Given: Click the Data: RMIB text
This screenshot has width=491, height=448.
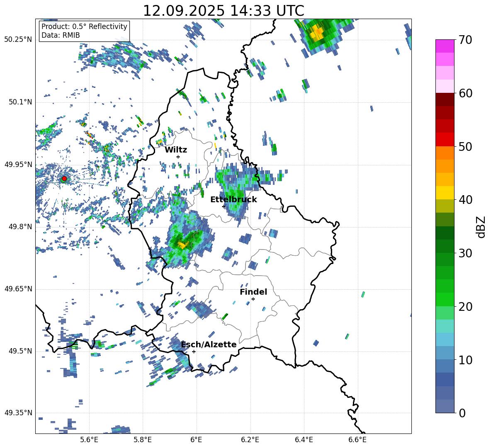Looking at the screenshot, I should (x=61, y=35).
